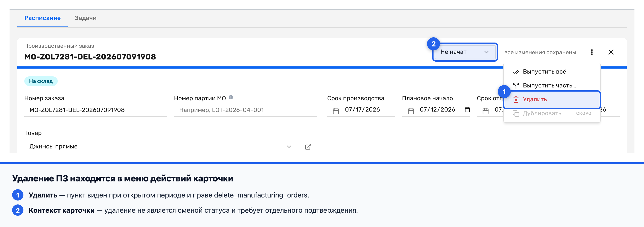Click the chevron in the status selector
Screen dimensions: 644x227
(x=486, y=52)
